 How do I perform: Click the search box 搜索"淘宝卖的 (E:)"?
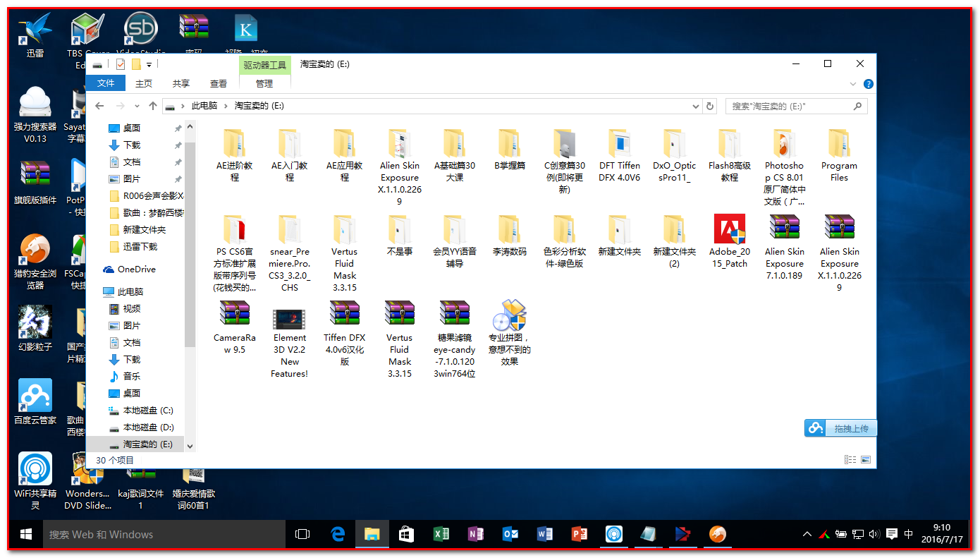797,106
